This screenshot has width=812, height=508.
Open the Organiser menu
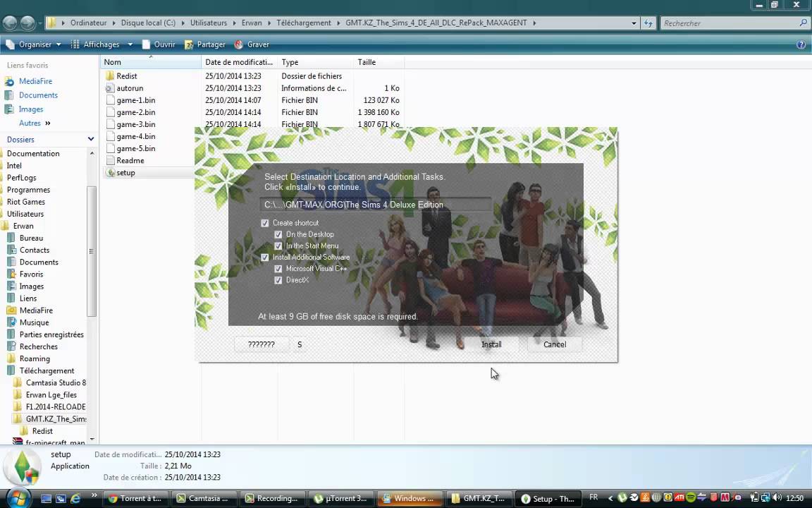coord(34,44)
